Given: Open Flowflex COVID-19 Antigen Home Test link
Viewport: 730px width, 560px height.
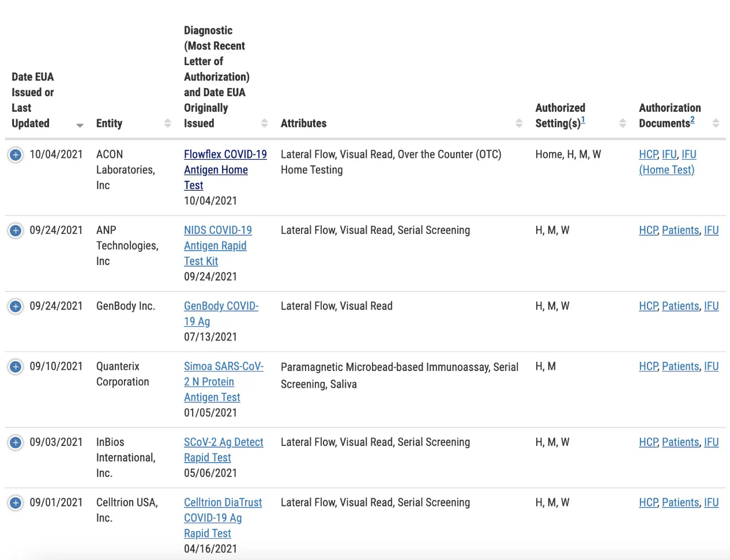Looking at the screenshot, I should (225, 170).
